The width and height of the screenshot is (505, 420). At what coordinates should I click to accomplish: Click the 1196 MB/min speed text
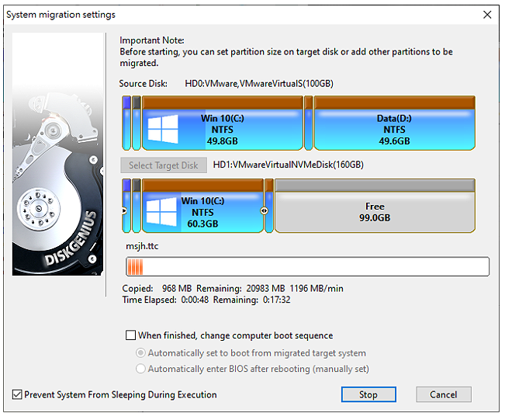(x=316, y=288)
